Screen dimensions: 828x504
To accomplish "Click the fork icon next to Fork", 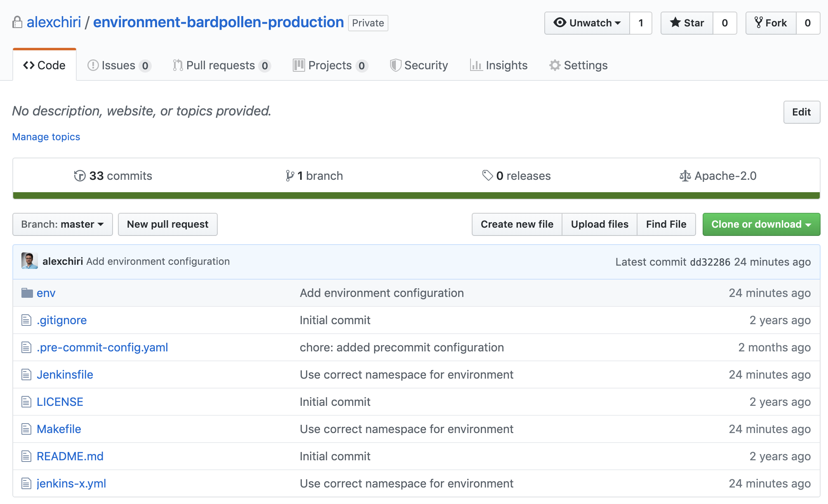I will coord(759,23).
